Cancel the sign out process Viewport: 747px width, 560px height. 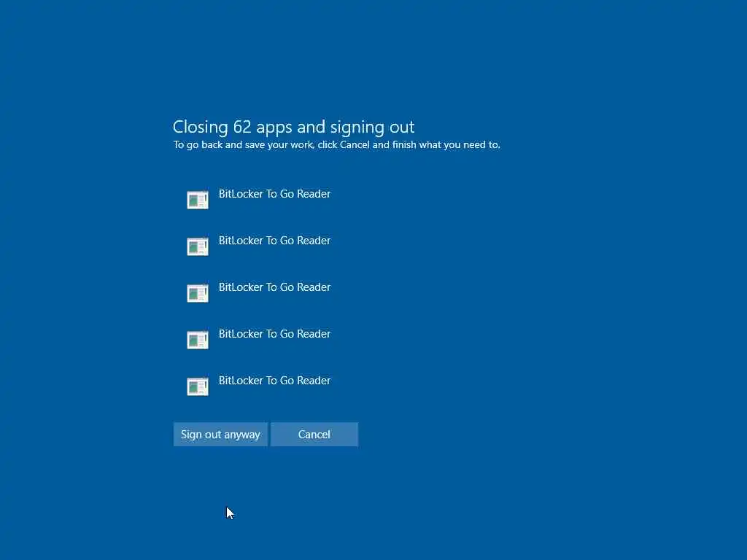[314, 435]
